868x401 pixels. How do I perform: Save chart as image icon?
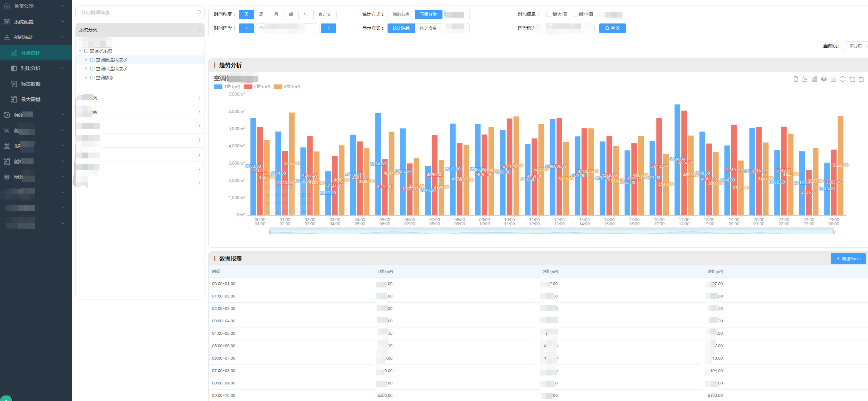tap(833, 79)
